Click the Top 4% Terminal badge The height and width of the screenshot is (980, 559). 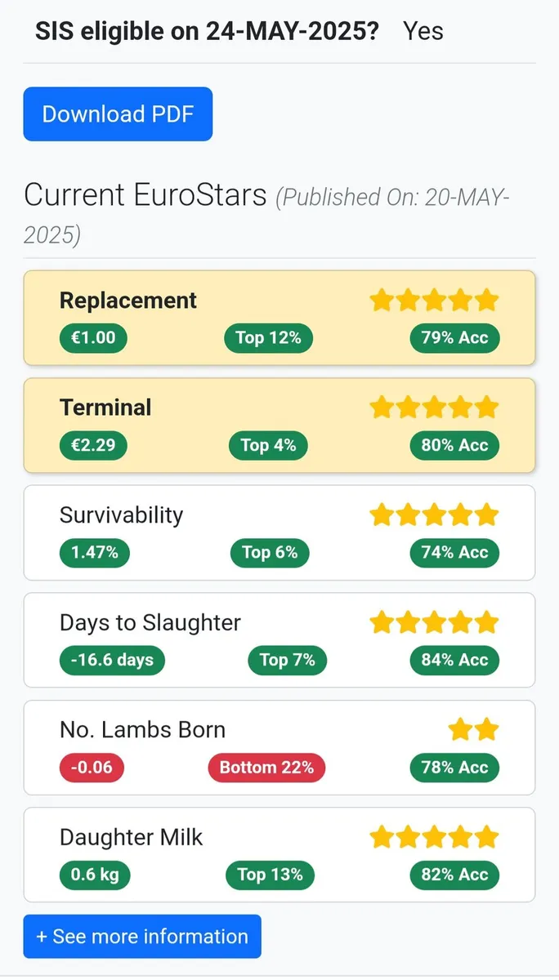[x=268, y=445]
